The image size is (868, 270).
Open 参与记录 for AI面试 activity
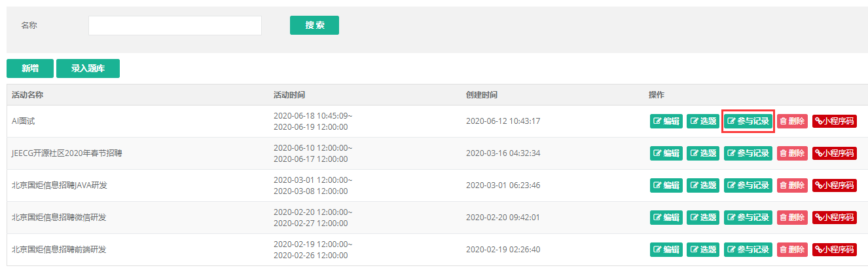pos(748,121)
